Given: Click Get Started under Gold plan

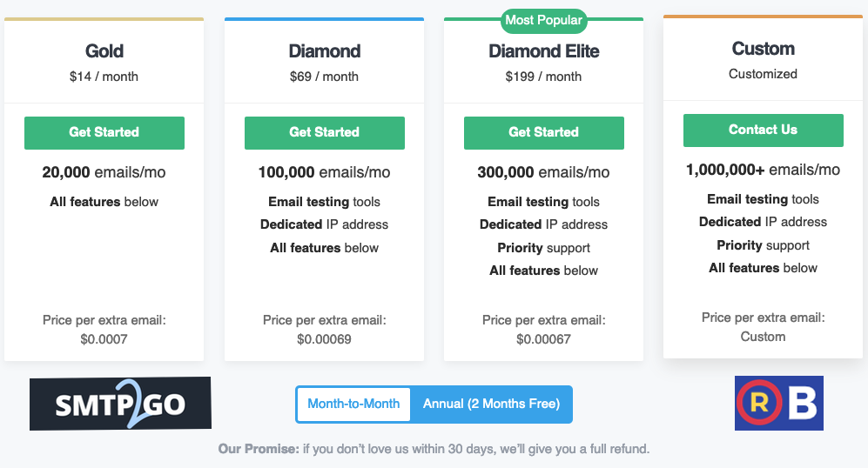Looking at the screenshot, I should 104,133.
